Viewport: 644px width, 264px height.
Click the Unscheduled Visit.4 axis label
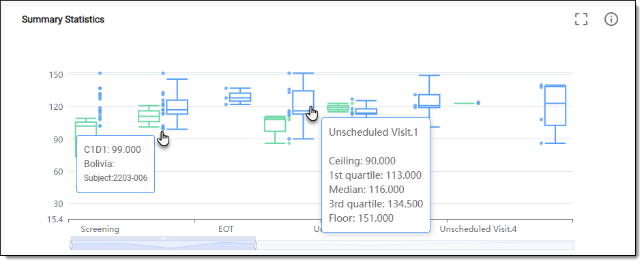click(478, 229)
